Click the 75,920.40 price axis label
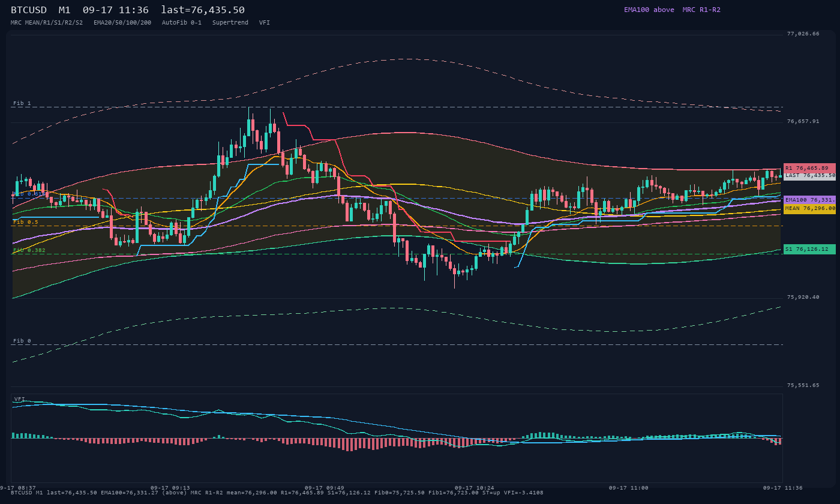Viewport: 840px width, 504px height. point(803,297)
